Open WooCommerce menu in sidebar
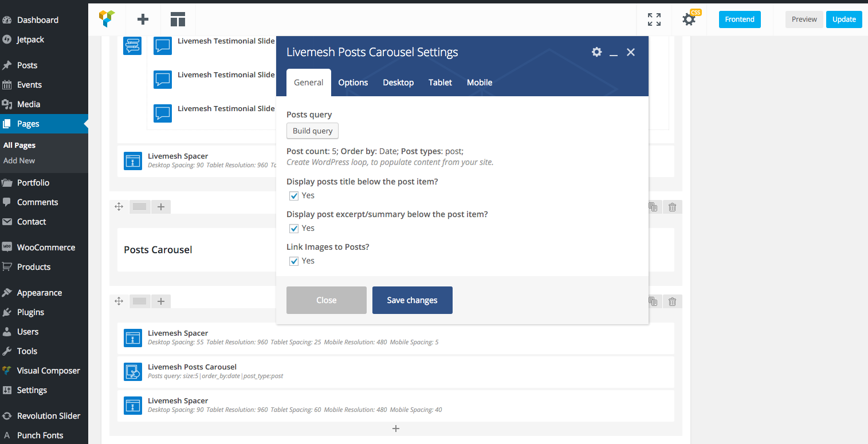The height and width of the screenshot is (444, 868). [x=44, y=247]
